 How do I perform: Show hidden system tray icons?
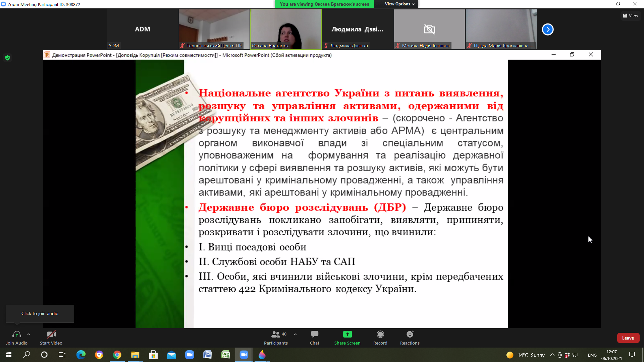pyautogui.click(x=552, y=355)
